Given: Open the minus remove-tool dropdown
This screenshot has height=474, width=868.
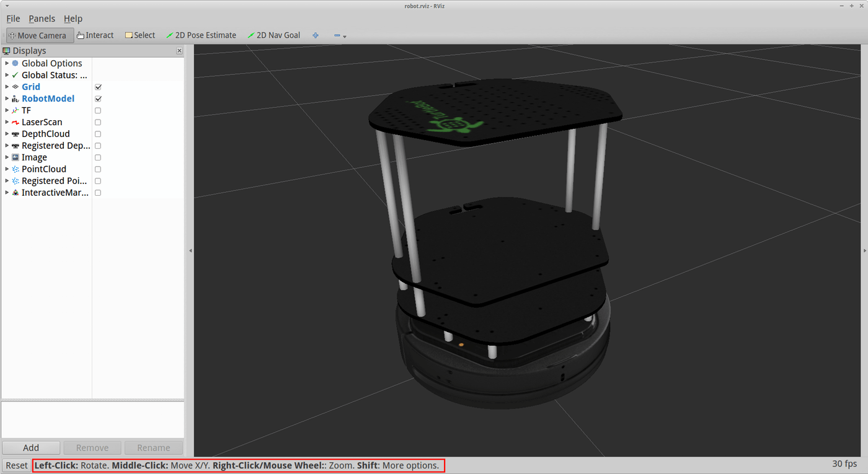Looking at the screenshot, I should click(340, 35).
